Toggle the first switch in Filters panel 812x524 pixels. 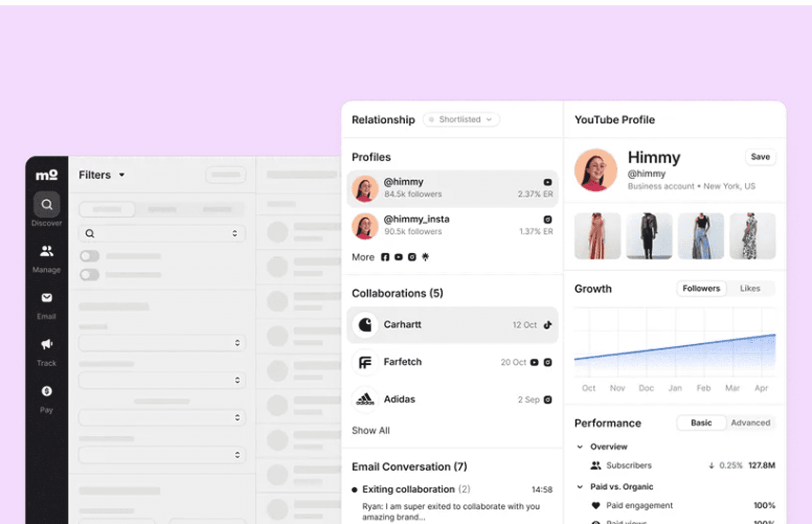pyautogui.click(x=90, y=256)
